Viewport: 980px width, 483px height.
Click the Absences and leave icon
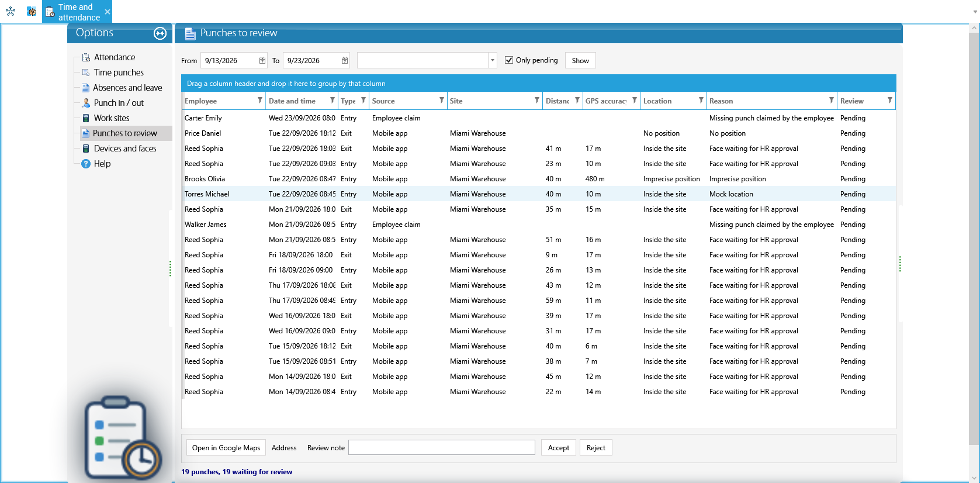tap(86, 88)
